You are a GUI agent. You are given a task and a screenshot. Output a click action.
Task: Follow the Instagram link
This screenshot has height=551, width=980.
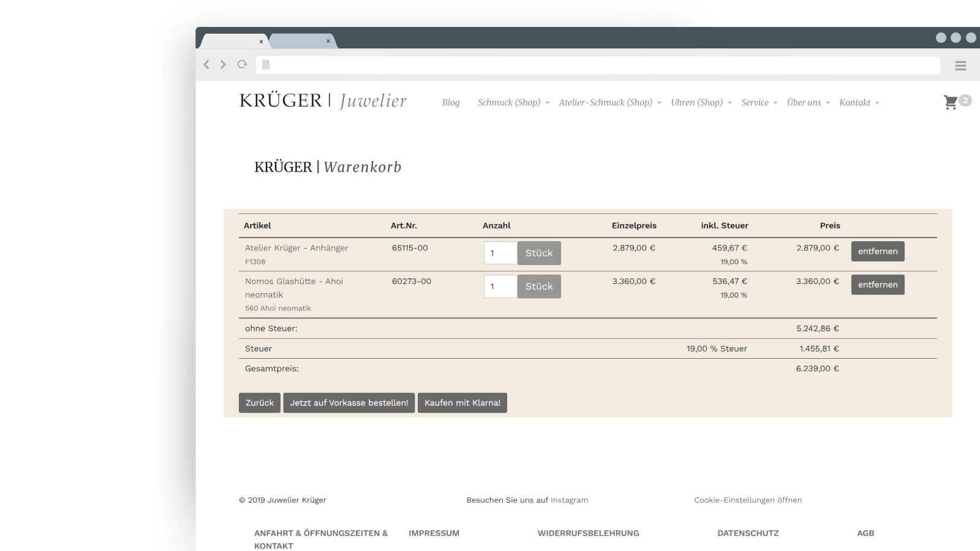pyautogui.click(x=569, y=500)
